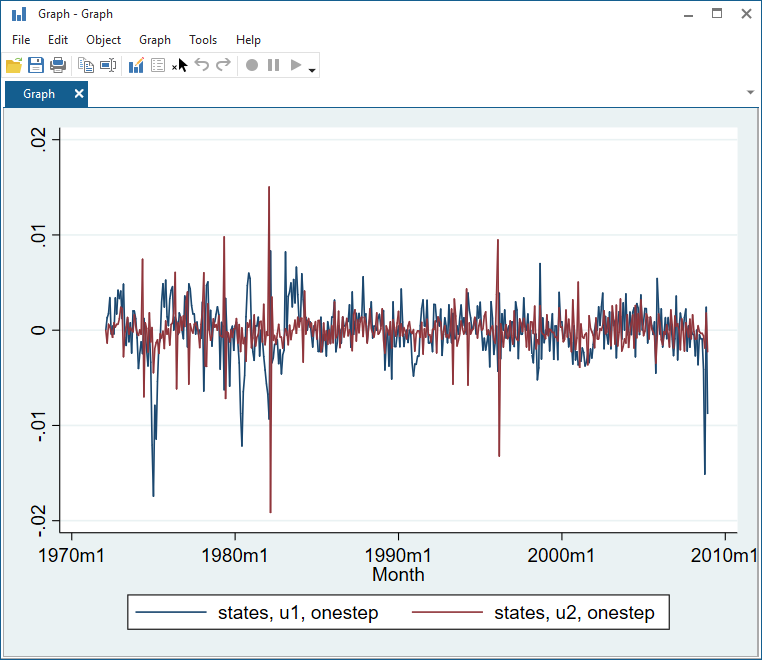This screenshot has width=762, height=660.
Task: Copy graph to clipboard icon
Action: click(x=86, y=65)
